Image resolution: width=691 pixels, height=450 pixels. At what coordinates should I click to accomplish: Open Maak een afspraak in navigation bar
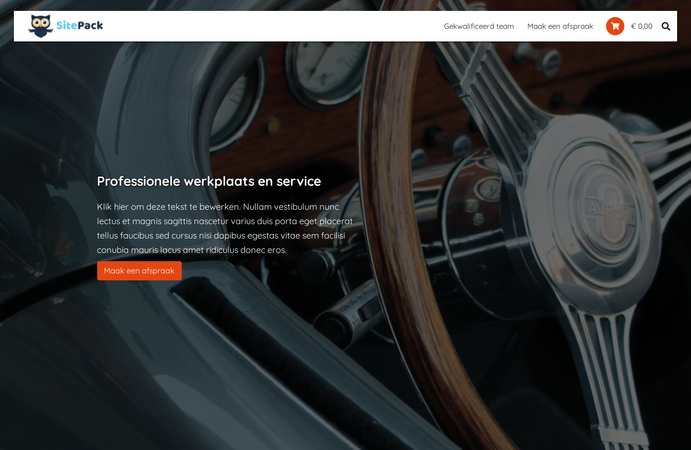click(560, 26)
